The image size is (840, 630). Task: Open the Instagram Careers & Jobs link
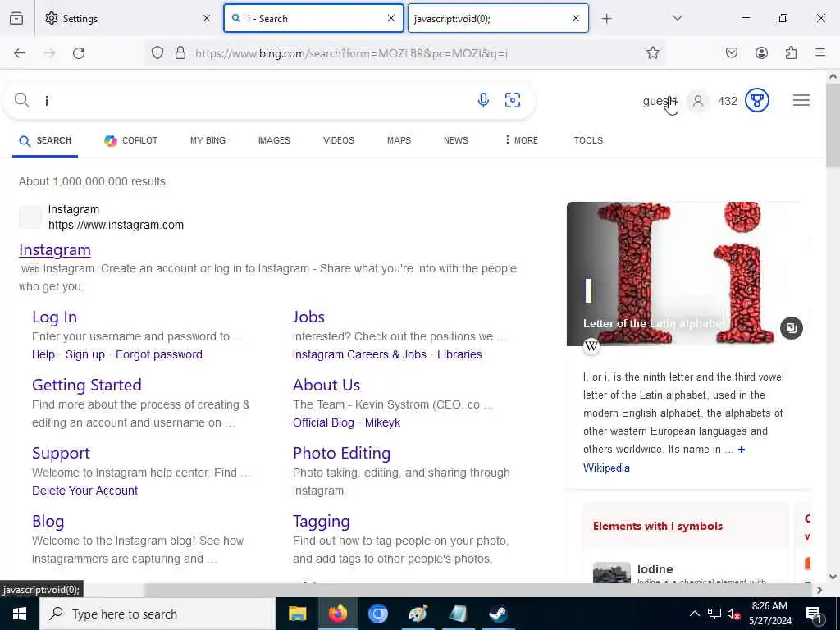point(359,354)
